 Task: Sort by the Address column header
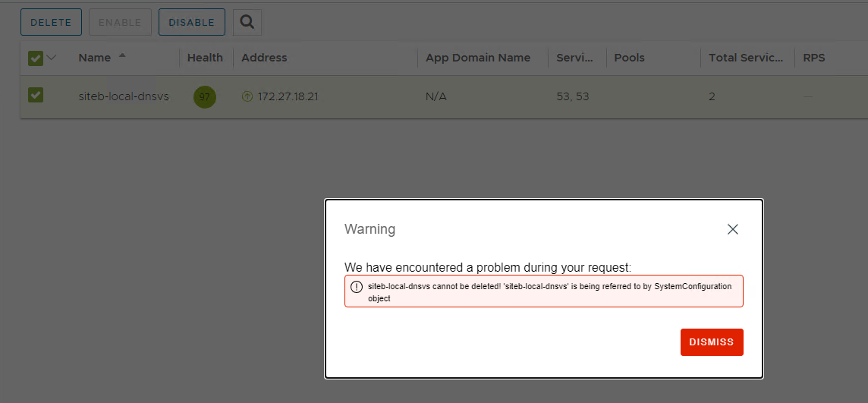[264, 58]
